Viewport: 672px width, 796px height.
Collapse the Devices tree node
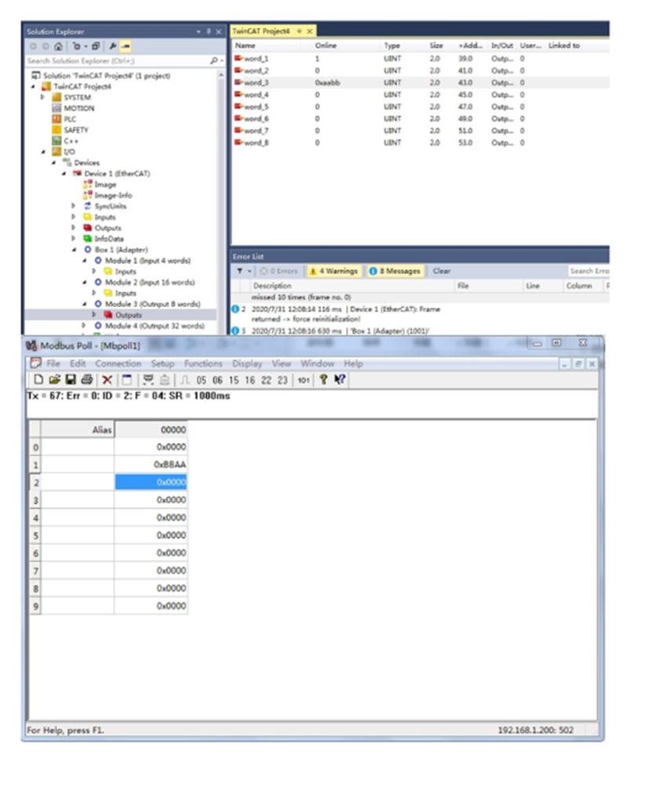point(53,162)
